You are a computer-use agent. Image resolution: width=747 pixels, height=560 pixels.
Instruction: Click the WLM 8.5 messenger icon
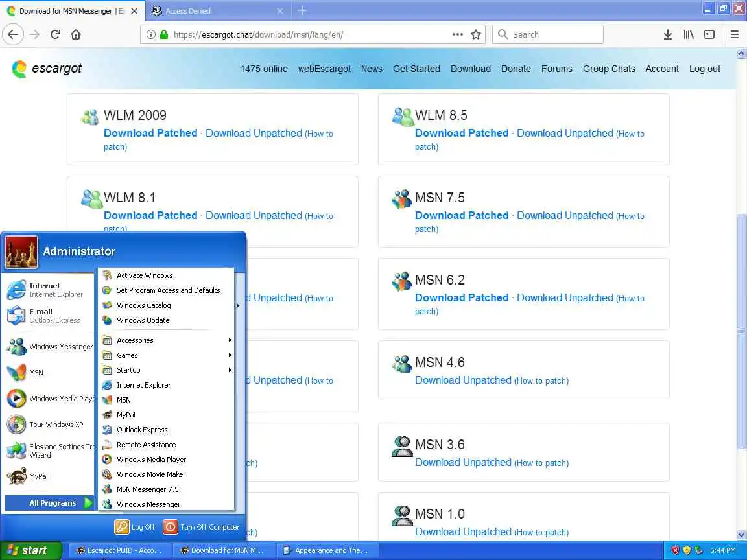[x=403, y=117]
